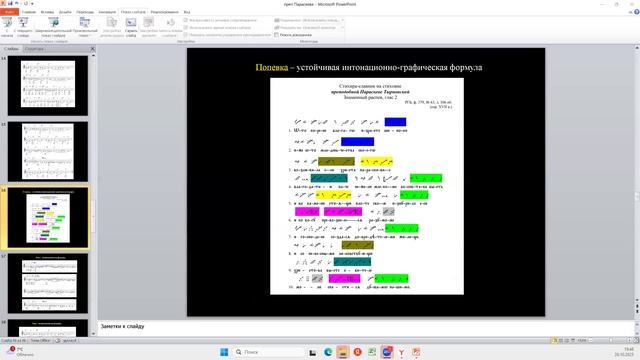This screenshot has height=360, width=640.
Task: Click Hide Slide button
Action: click(131, 27)
